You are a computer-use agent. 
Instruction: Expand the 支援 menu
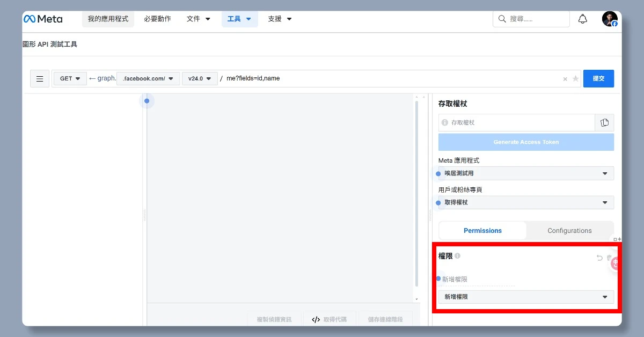(280, 19)
